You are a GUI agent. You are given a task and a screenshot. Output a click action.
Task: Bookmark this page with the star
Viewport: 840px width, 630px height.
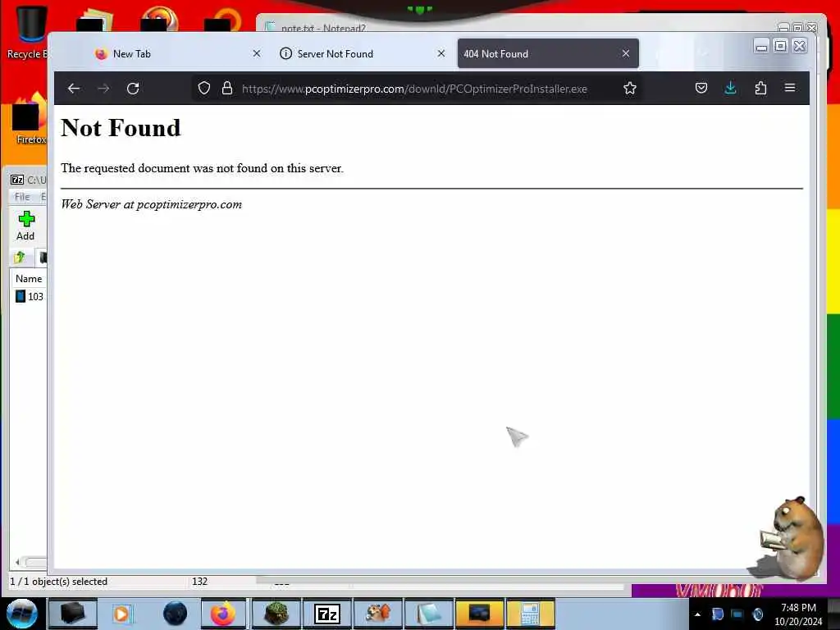coord(630,89)
